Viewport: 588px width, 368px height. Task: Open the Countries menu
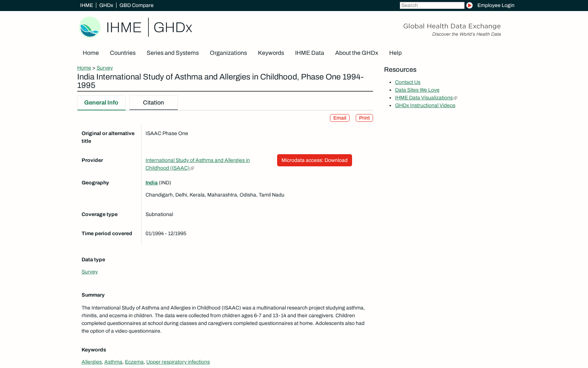[123, 53]
